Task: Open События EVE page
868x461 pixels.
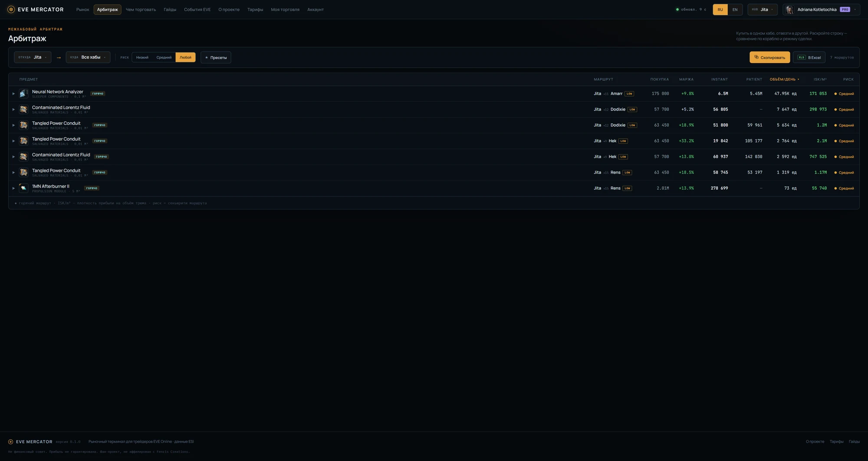Action: [197, 10]
